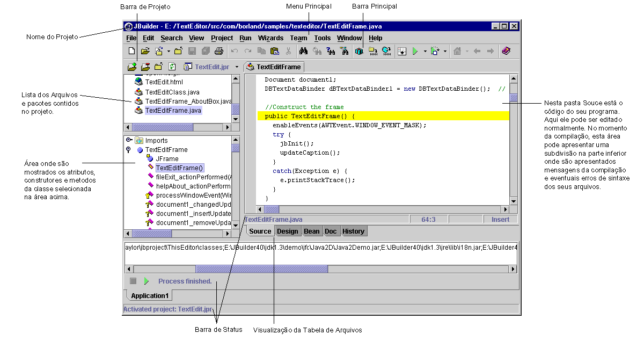Switch to the Design tab
Viewport: 644px width, 348px height.
click(x=288, y=231)
